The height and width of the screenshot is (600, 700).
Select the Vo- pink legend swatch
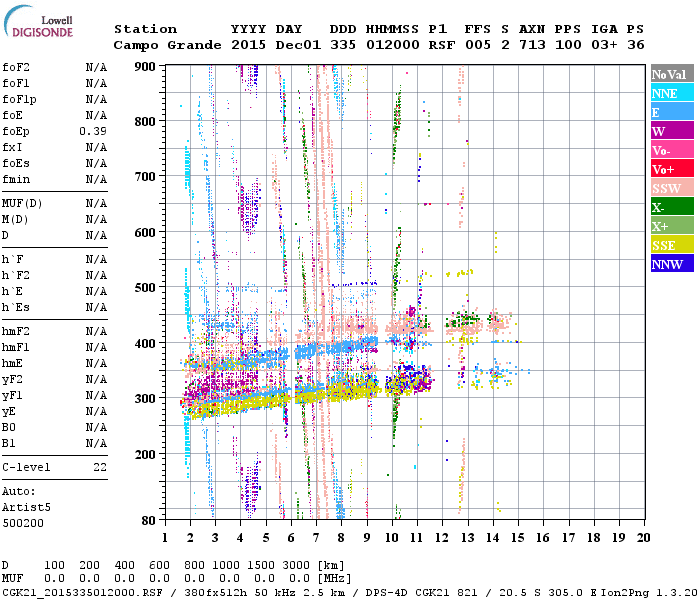[672, 150]
